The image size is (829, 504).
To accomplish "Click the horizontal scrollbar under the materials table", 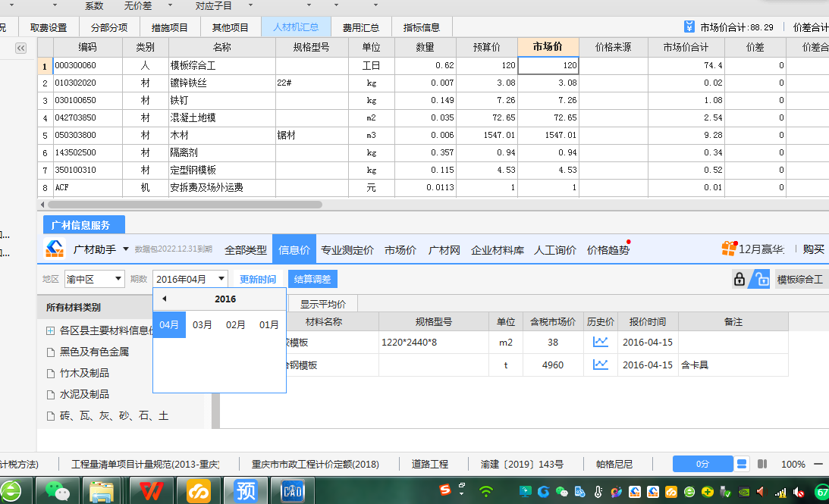I will pyautogui.click(x=185, y=205).
